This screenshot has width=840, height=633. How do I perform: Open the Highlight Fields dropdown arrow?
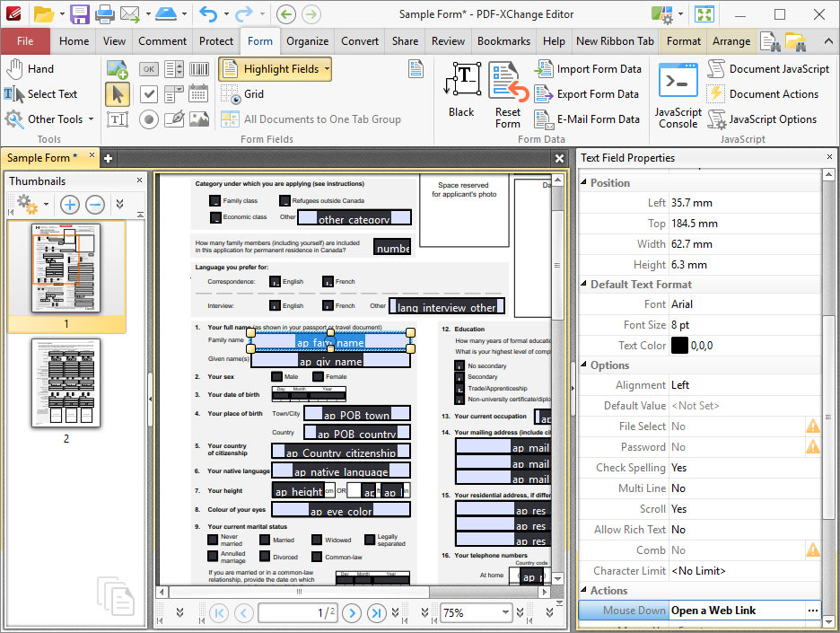(x=327, y=69)
